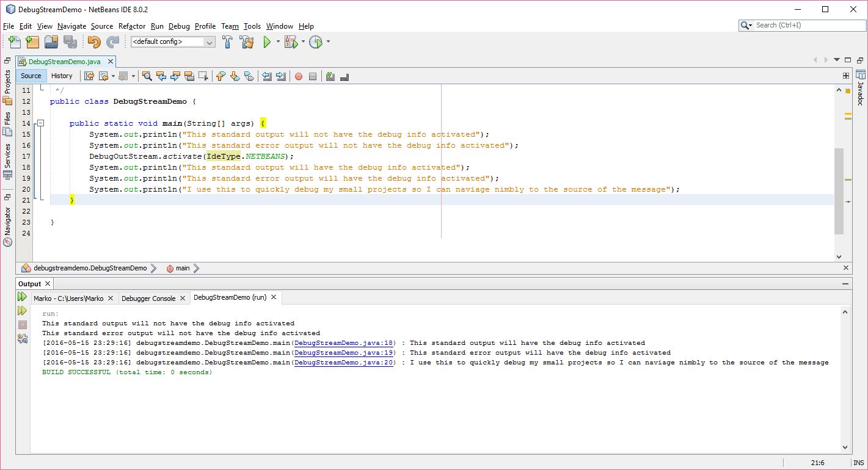Click the Profile Project clock icon
868x470 pixels.
(x=315, y=42)
